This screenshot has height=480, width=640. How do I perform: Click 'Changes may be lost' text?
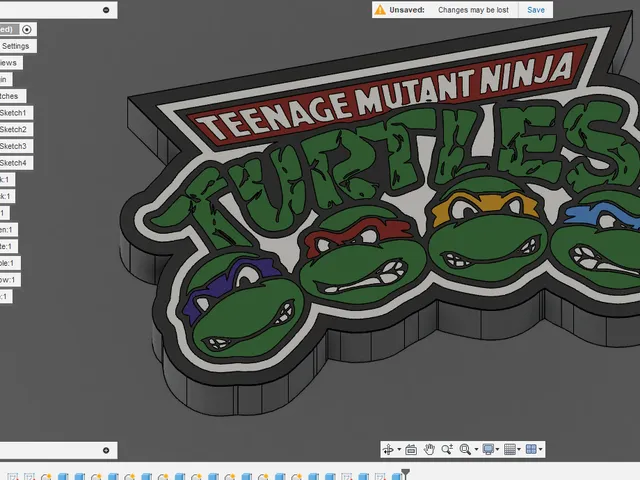tap(473, 10)
